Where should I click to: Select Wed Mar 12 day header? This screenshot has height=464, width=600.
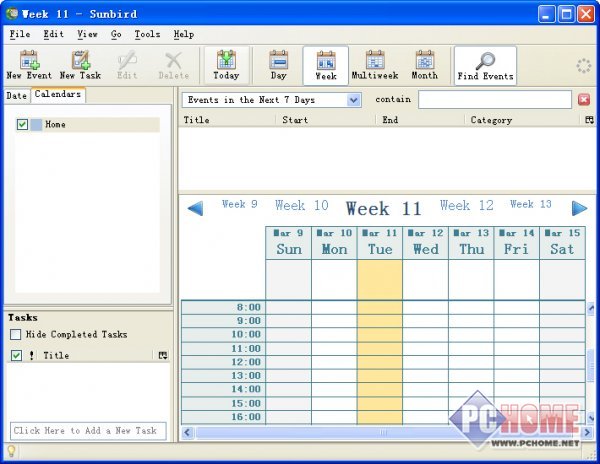(x=426, y=243)
